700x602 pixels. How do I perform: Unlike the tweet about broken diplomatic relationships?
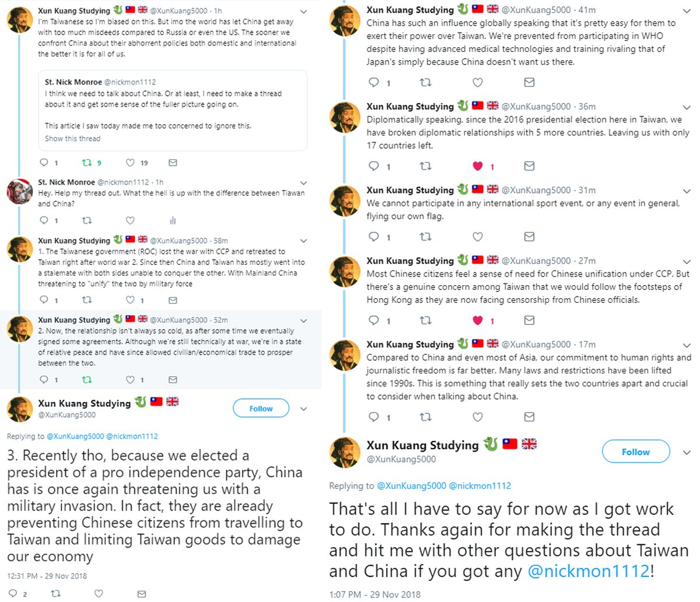click(478, 166)
